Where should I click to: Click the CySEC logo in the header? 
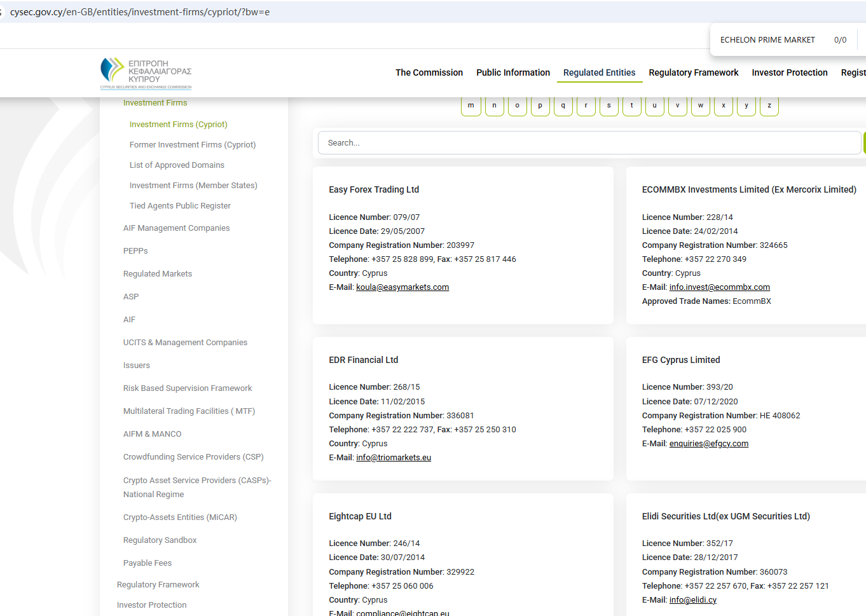[146, 73]
